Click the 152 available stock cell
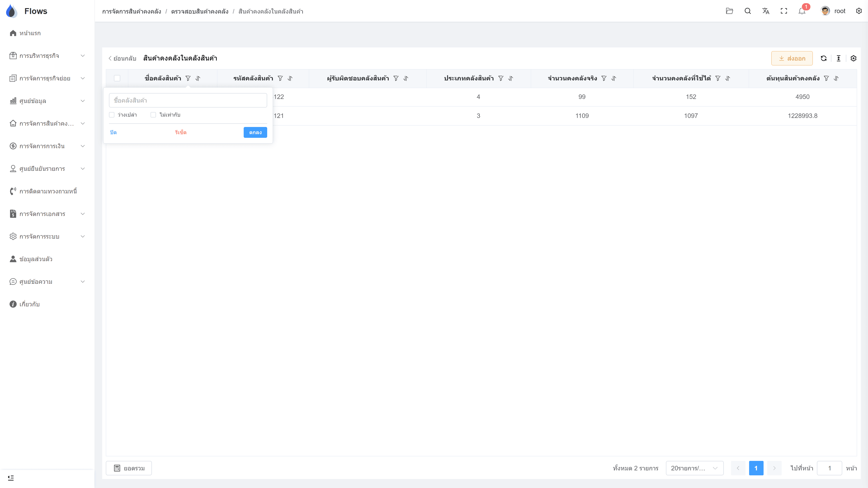The height and width of the screenshot is (488, 868). (691, 97)
